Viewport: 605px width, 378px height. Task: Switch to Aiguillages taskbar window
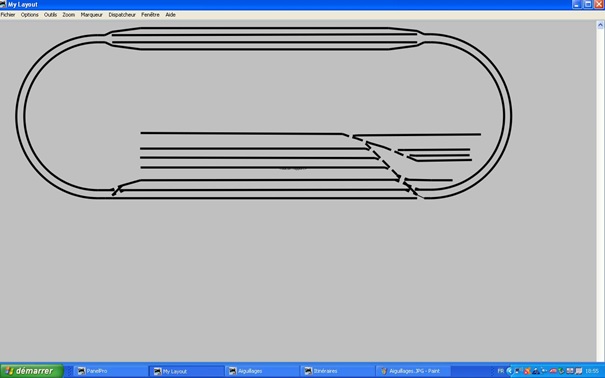(x=262, y=371)
